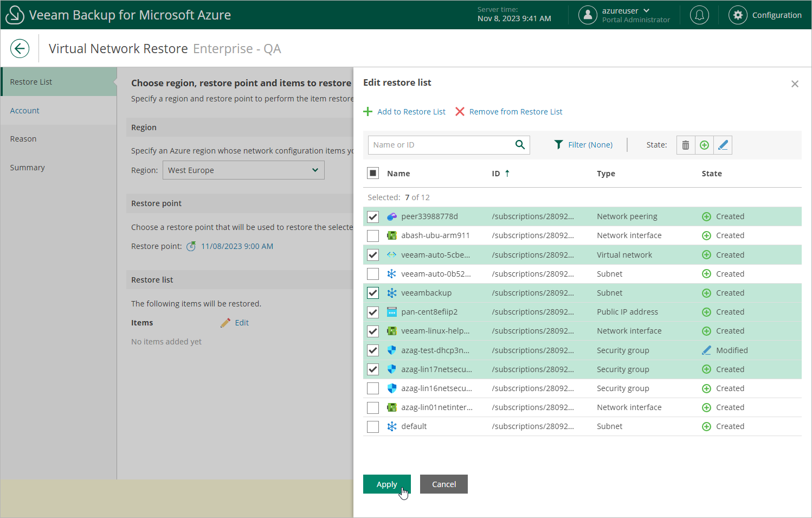Image resolution: width=812 pixels, height=518 pixels.
Task: Click 'Modified' state text
Action: coord(732,350)
